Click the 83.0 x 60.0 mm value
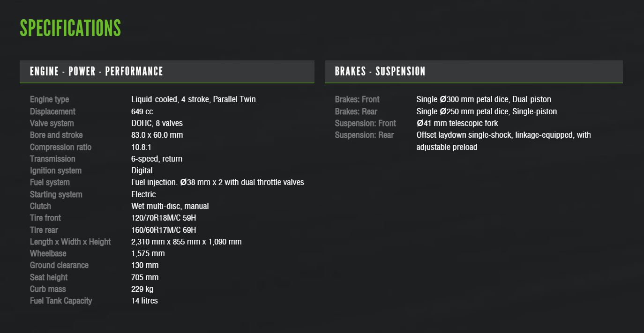Image resolution: width=644 pixels, height=333 pixels. [x=157, y=135]
